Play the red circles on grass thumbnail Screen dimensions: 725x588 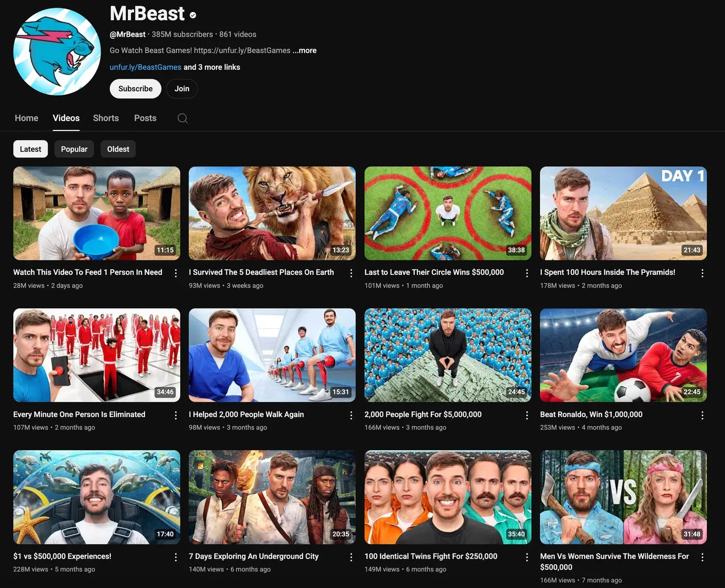(x=448, y=213)
